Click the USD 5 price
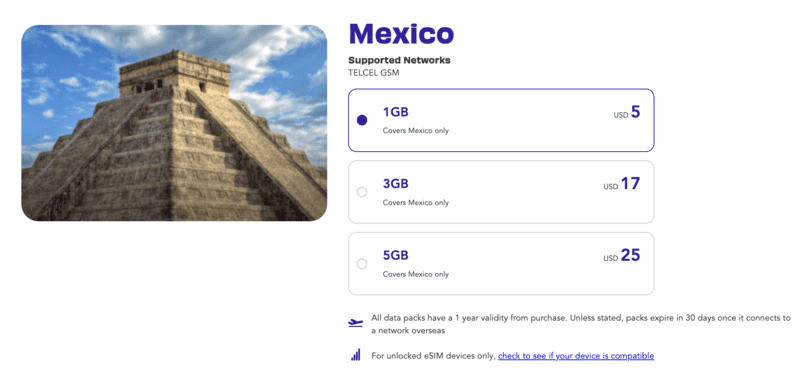Image resolution: width=800 pixels, height=376 pixels. [627, 112]
